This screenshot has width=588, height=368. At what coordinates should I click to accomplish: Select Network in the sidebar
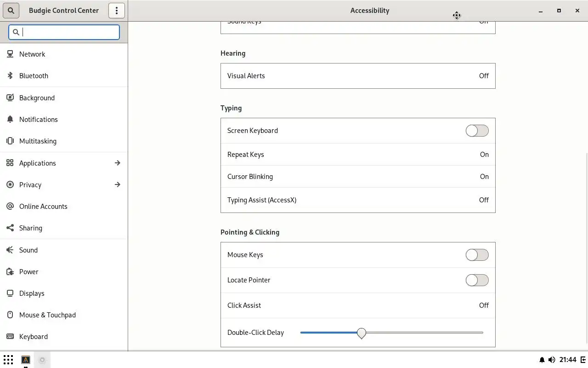click(x=32, y=54)
